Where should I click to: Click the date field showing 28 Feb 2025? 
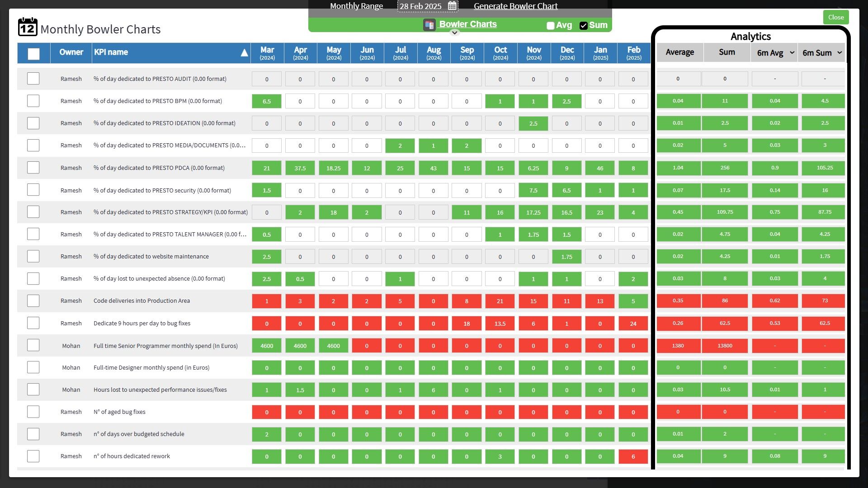420,6
